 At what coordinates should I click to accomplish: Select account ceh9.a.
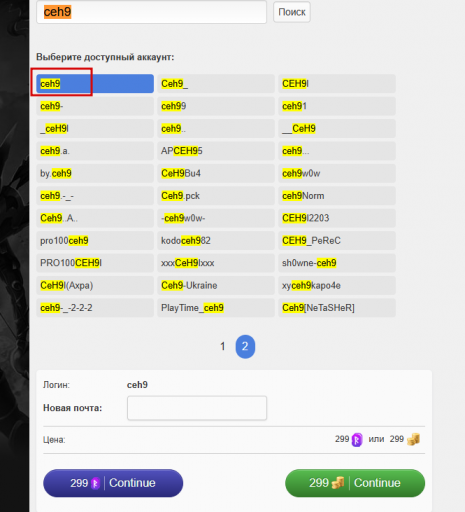(95, 151)
